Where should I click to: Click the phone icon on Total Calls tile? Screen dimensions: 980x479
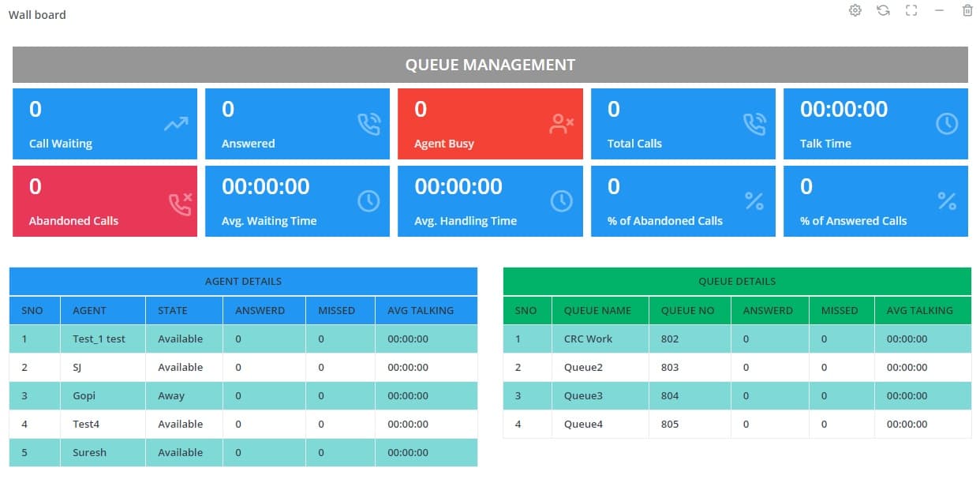pyautogui.click(x=754, y=123)
